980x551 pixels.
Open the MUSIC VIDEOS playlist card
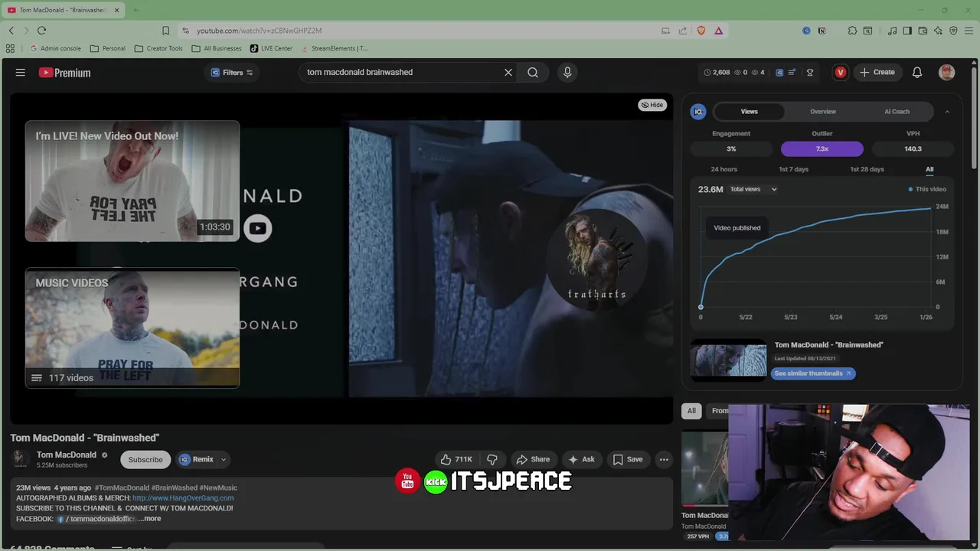point(132,328)
